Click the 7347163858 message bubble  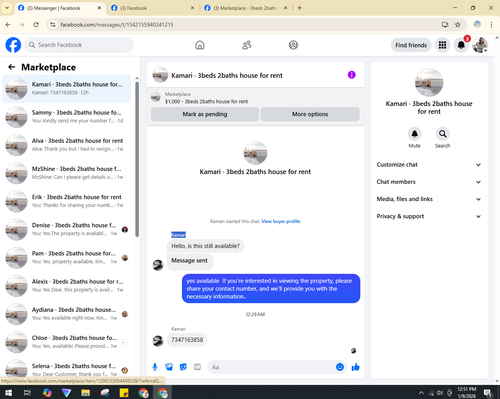[187, 340]
